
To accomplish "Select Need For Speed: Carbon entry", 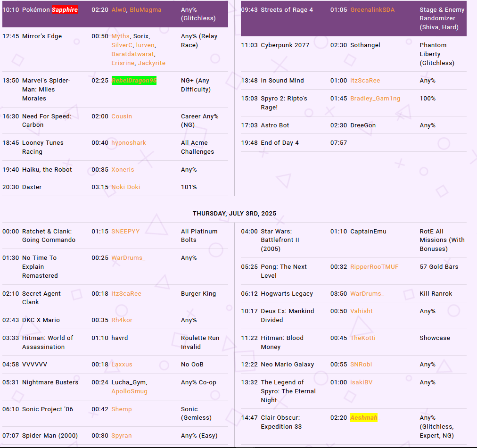I will (47, 121).
